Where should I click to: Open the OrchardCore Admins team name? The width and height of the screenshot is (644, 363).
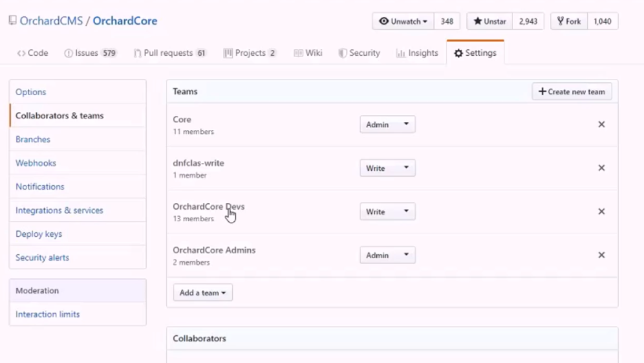pyautogui.click(x=214, y=250)
